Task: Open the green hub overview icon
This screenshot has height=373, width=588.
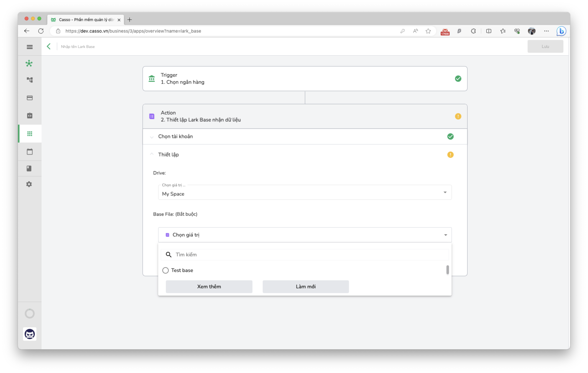Action: coord(29,63)
